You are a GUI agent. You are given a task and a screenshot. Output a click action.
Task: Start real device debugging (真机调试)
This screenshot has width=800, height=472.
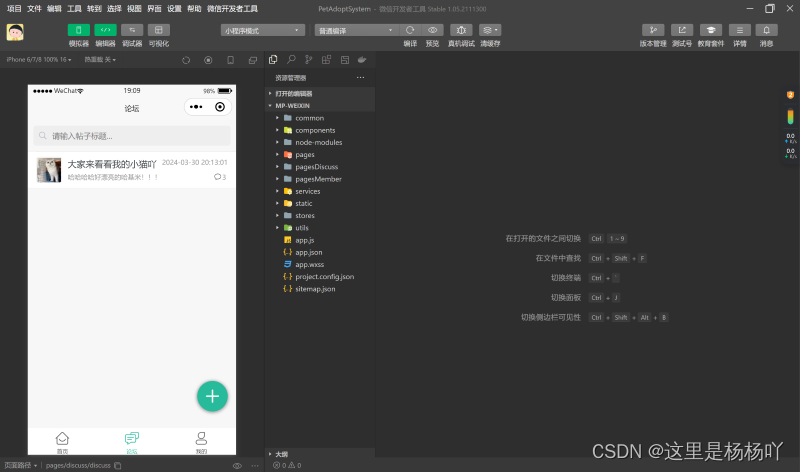(461, 30)
